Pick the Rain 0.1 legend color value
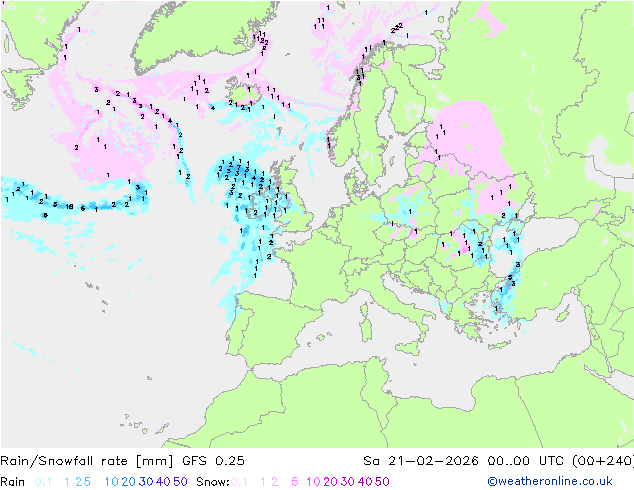Screen dimensions: 634x490 43,482
